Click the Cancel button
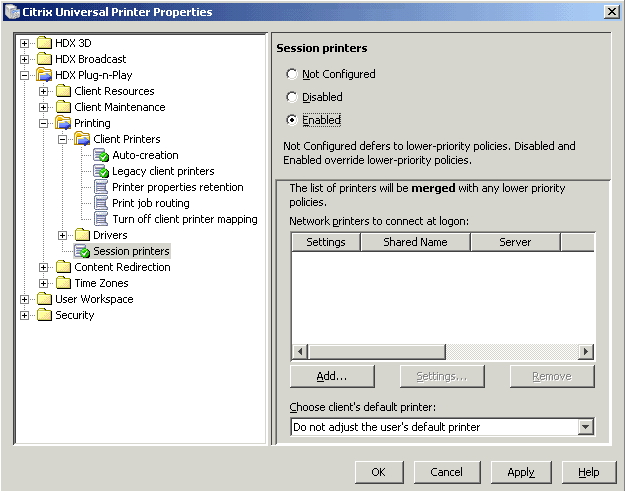Screen dimensions: 625x491 tap(447, 472)
